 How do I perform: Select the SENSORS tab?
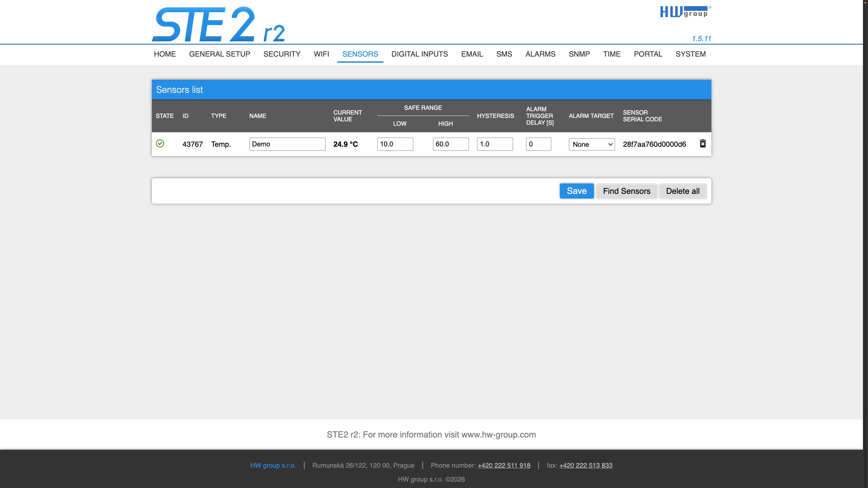(x=360, y=54)
